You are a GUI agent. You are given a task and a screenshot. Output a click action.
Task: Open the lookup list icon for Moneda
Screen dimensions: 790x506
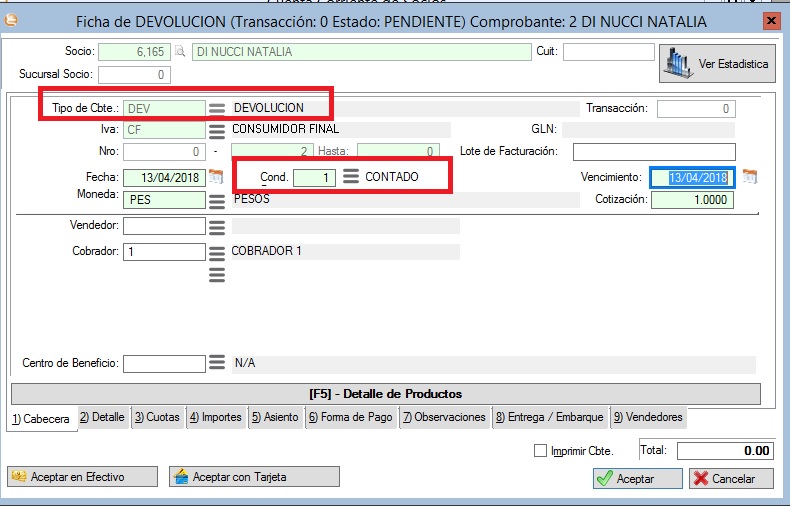click(x=217, y=200)
